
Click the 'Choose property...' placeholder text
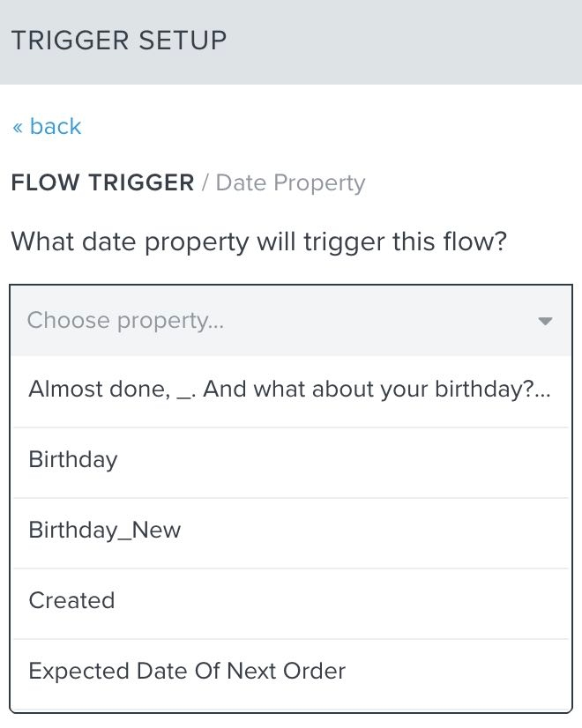pyautogui.click(x=126, y=321)
